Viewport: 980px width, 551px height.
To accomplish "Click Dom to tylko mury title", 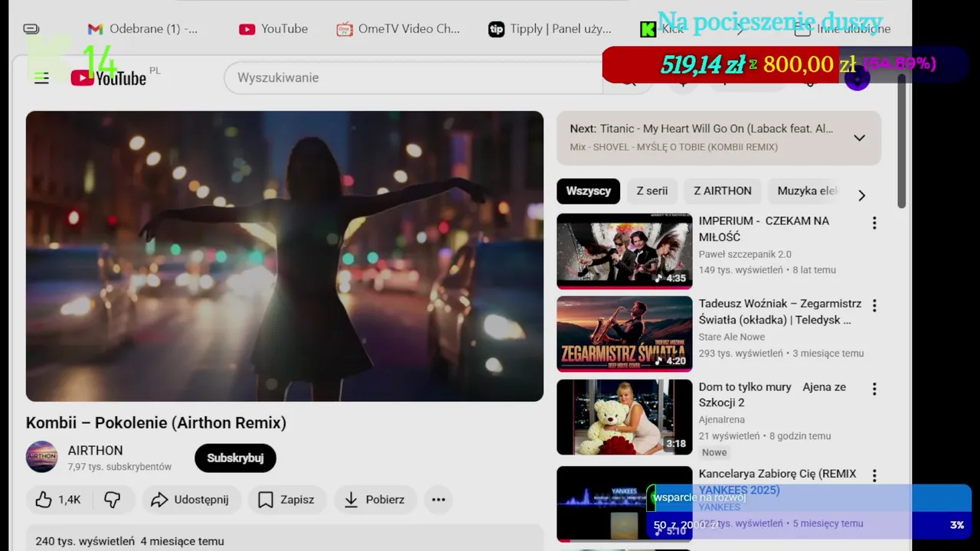I will [772, 395].
